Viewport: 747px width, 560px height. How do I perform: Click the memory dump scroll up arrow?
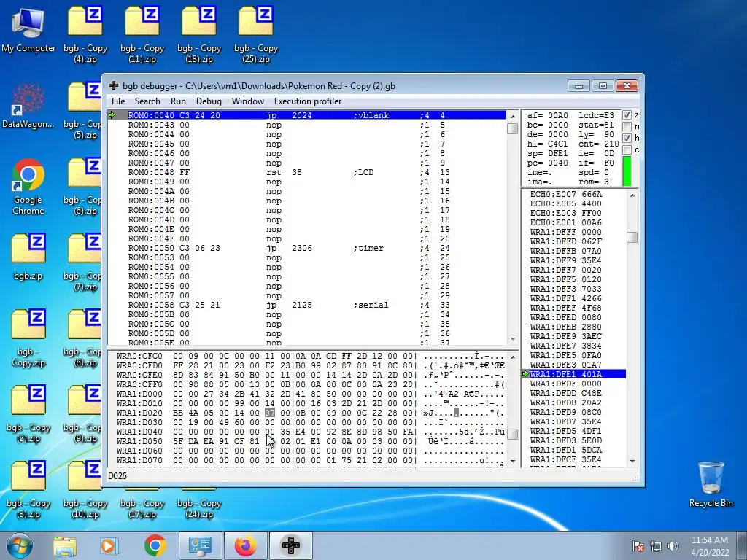tap(513, 357)
